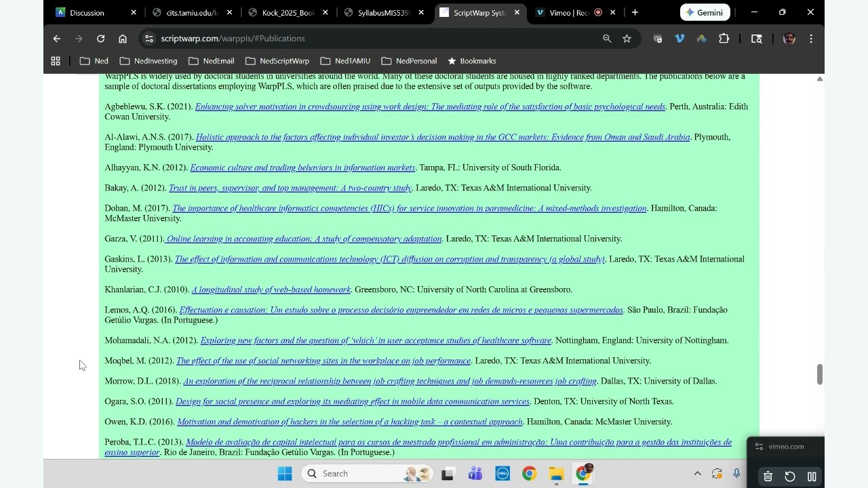Open Dohan's healthcare informatics competencies link
The height and width of the screenshot is (488, 868).
(x=410, y=209)
